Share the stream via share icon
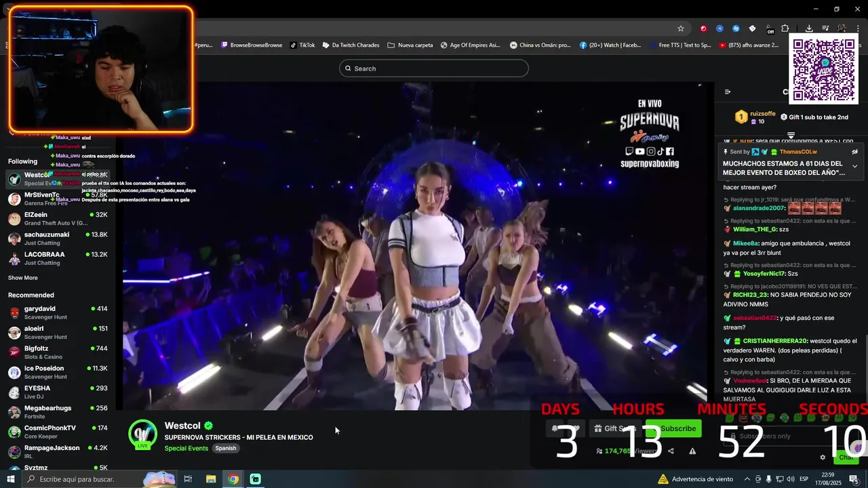 click(x=671, y=451)
